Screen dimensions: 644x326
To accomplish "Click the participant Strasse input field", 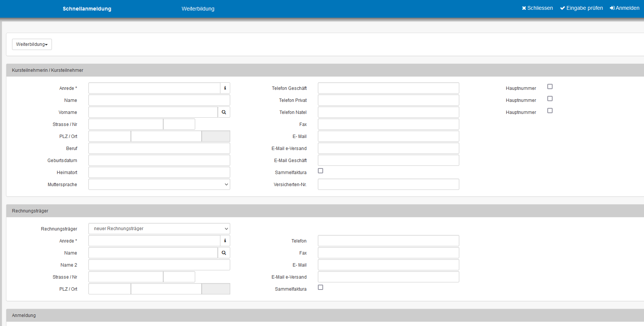I will [x=126, y=124].
